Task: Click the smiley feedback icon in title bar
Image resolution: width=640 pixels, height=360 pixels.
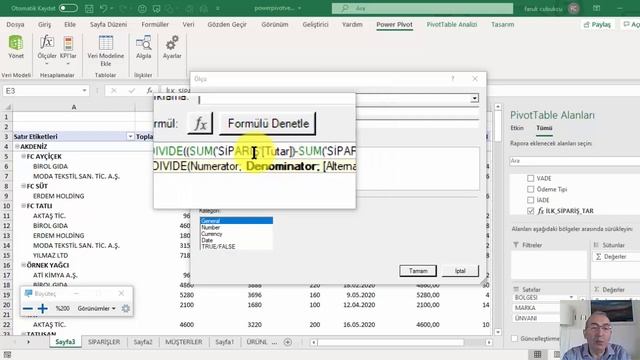Action: click(x=142, y=8)
